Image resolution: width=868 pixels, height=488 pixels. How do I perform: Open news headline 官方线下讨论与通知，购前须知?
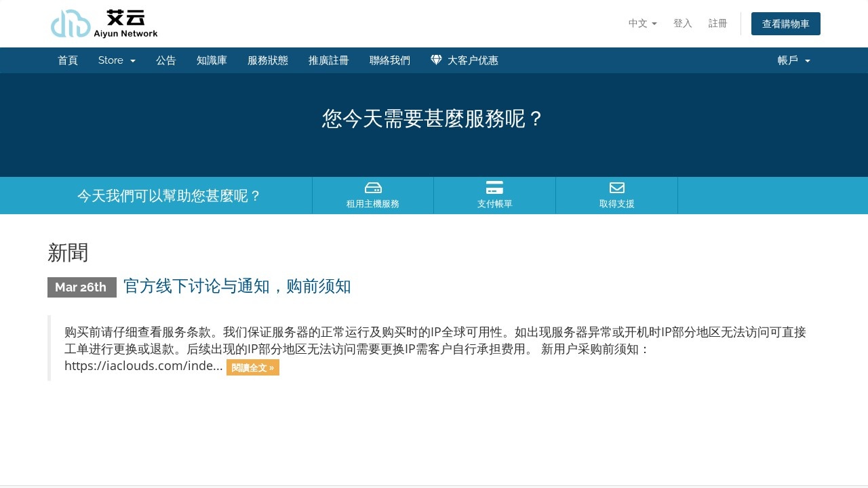point(237,287)
